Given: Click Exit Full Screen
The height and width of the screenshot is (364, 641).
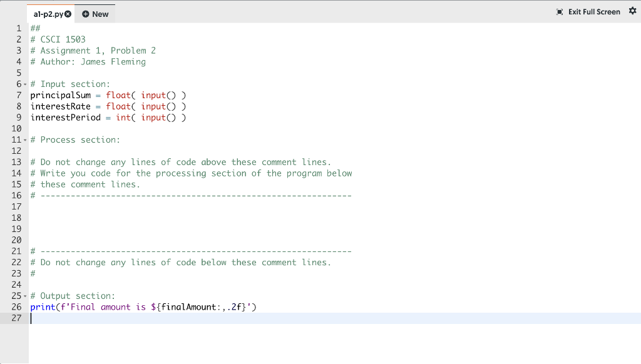Looking at the screenshot, I should click(x=587, y=11).
